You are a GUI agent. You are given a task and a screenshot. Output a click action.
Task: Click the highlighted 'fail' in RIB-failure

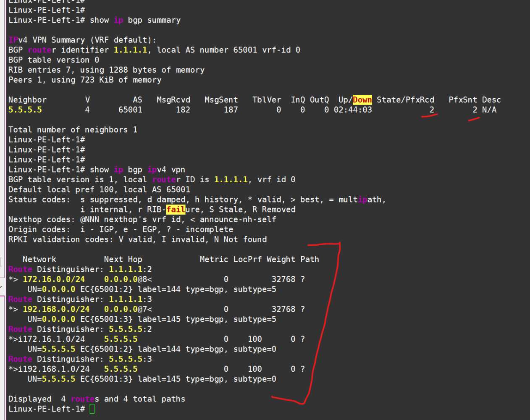pos(176,209)
